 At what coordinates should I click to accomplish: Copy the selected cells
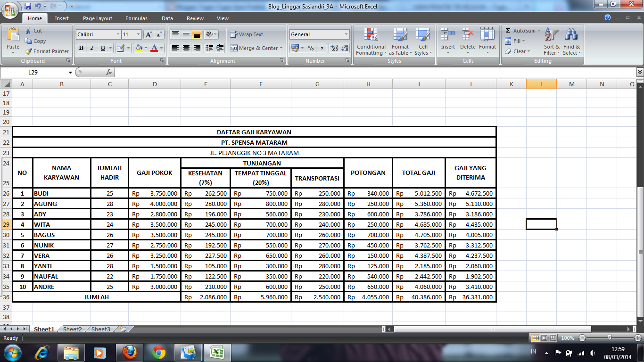point(35,41)
